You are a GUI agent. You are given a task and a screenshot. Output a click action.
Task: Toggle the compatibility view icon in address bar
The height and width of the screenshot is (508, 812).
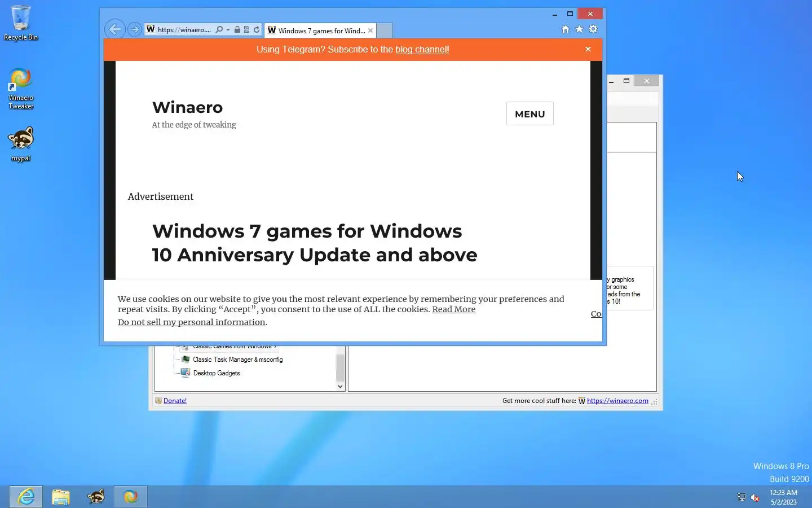tap(246, 29)
